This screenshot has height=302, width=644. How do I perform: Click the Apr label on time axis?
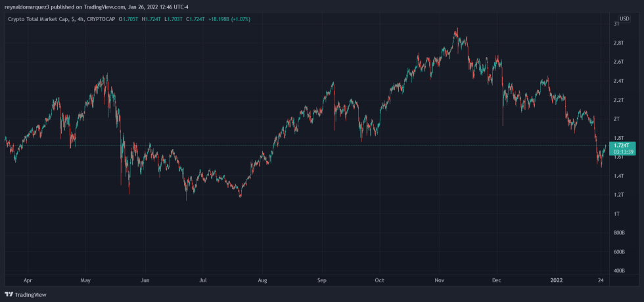tap(26, 280)
